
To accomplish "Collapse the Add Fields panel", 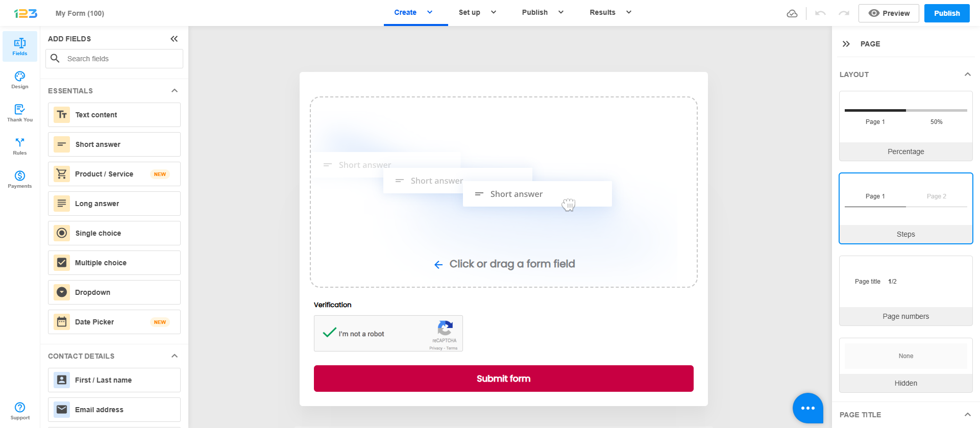I will (174, 39).
